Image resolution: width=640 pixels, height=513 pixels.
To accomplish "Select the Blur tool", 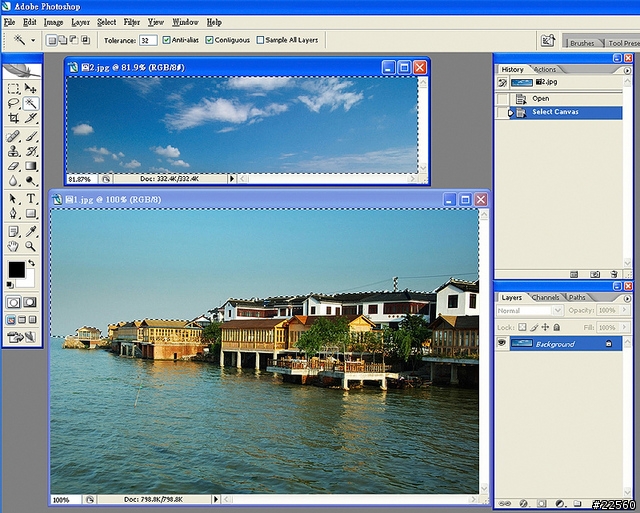I will click(13, 180).
